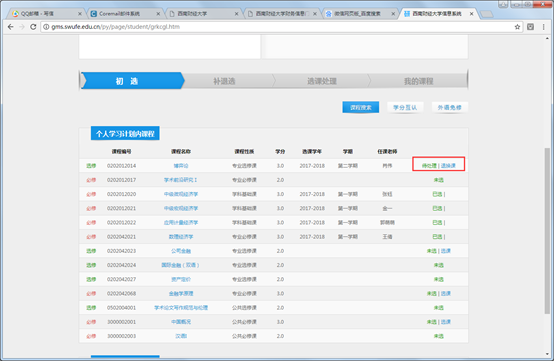Select the 补退选 step tab
The width and height of the screenshot is (554, 361).
(225, 81)
